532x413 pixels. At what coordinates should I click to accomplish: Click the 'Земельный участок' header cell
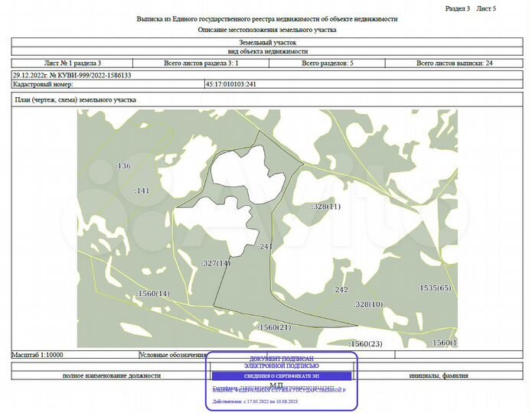(x=267, y=42)
